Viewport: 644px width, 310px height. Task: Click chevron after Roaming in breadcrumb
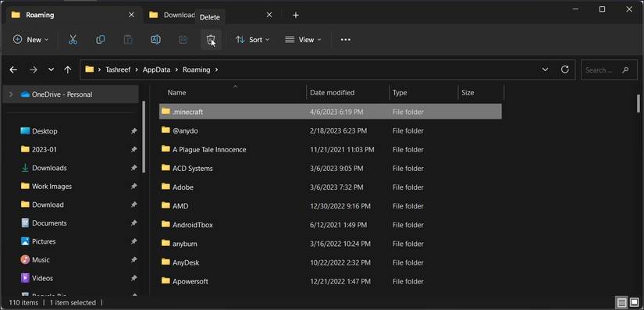click(216, 69)
